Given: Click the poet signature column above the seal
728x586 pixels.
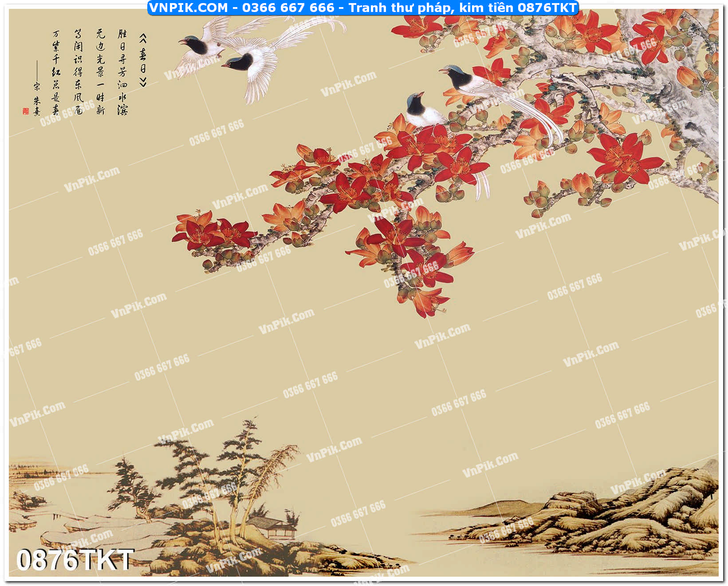Looking at the screenshot, I should (x=36, y=98).
